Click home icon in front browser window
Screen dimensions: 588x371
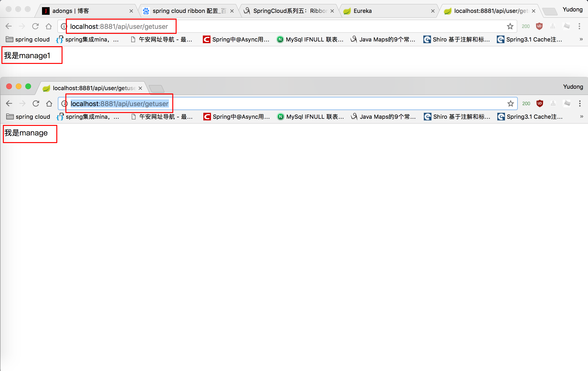pos(49,104)
